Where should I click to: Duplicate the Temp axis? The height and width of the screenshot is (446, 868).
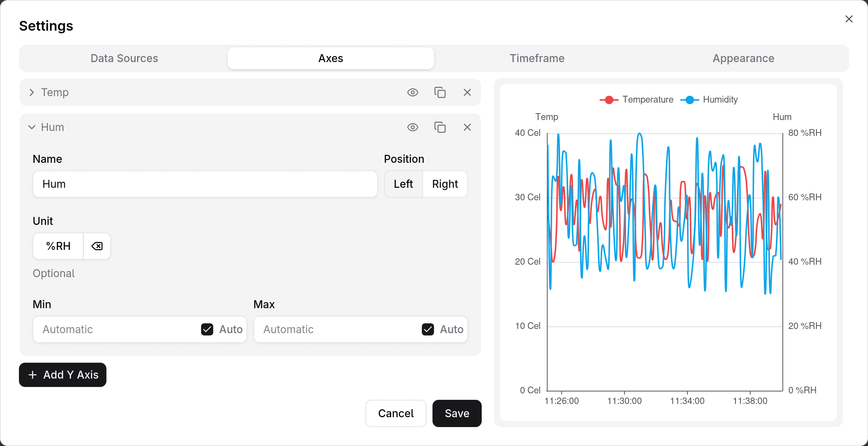[440, 92]
